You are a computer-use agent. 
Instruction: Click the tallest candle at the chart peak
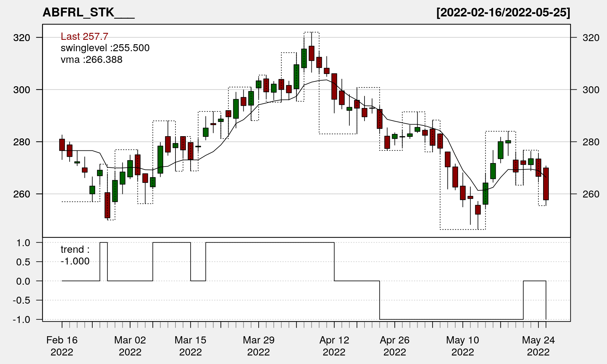point(311,53)
